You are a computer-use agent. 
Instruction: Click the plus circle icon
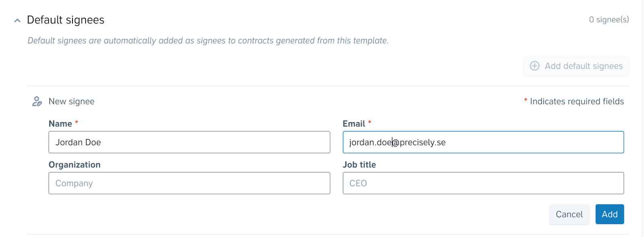tap(535, 66)
